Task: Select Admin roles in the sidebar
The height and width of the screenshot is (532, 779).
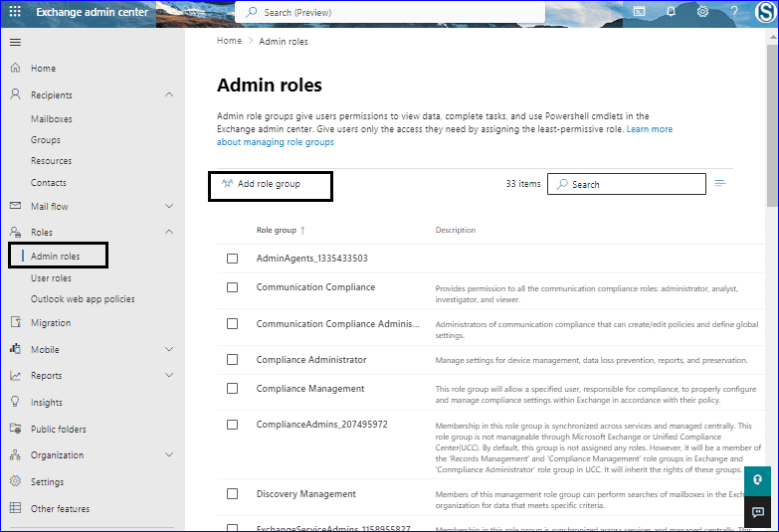Action: 55,256
